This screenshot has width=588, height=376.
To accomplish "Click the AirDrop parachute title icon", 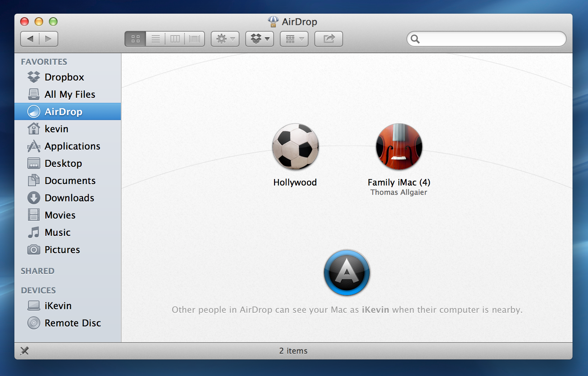I will (x=273, y=22).
